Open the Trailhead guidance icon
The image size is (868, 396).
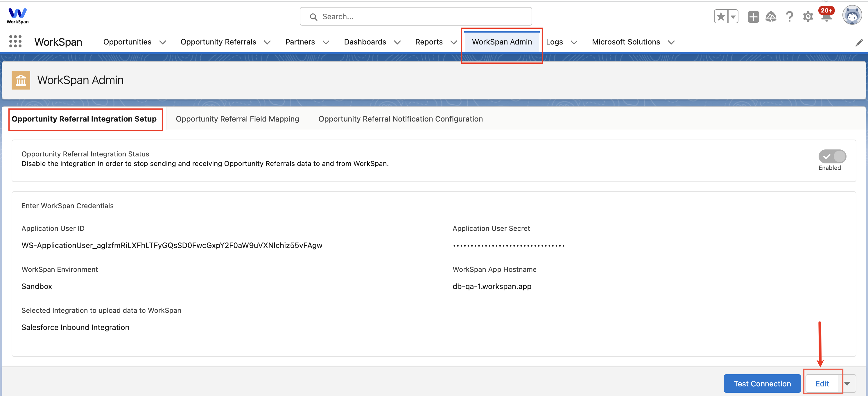771,17
